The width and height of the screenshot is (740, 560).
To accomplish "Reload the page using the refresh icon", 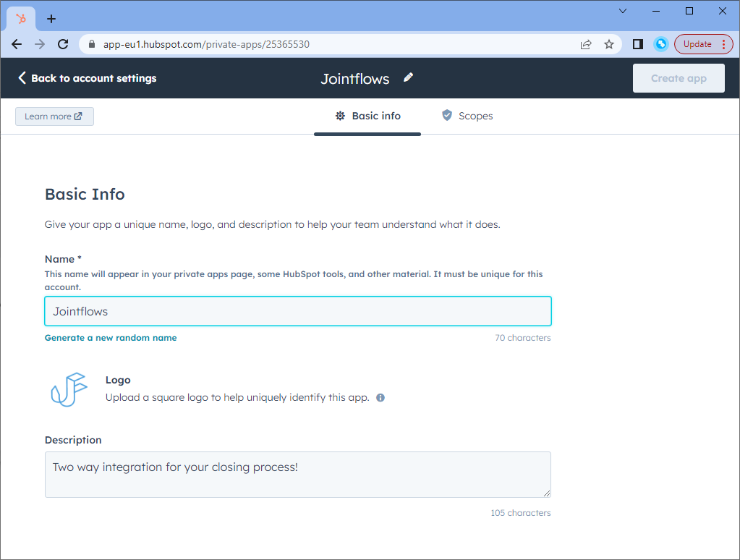I will 63,44.
